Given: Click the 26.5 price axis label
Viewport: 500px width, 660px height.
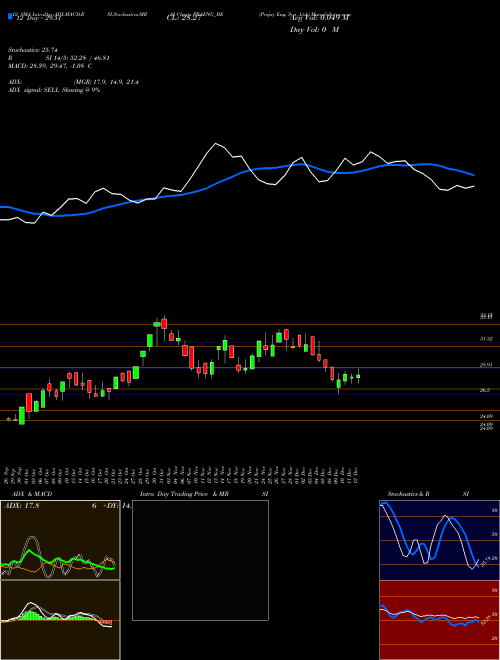Looking at the screenshot, I should pos(485,391).
